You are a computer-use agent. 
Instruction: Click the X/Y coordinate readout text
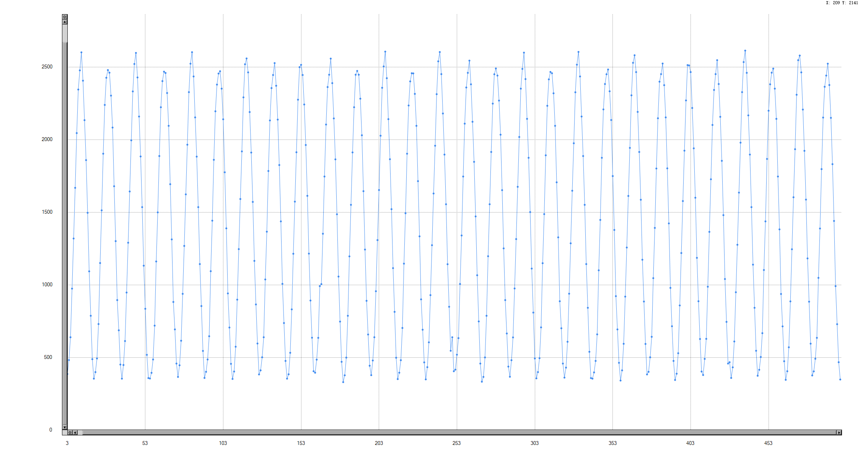coord(842,3)
